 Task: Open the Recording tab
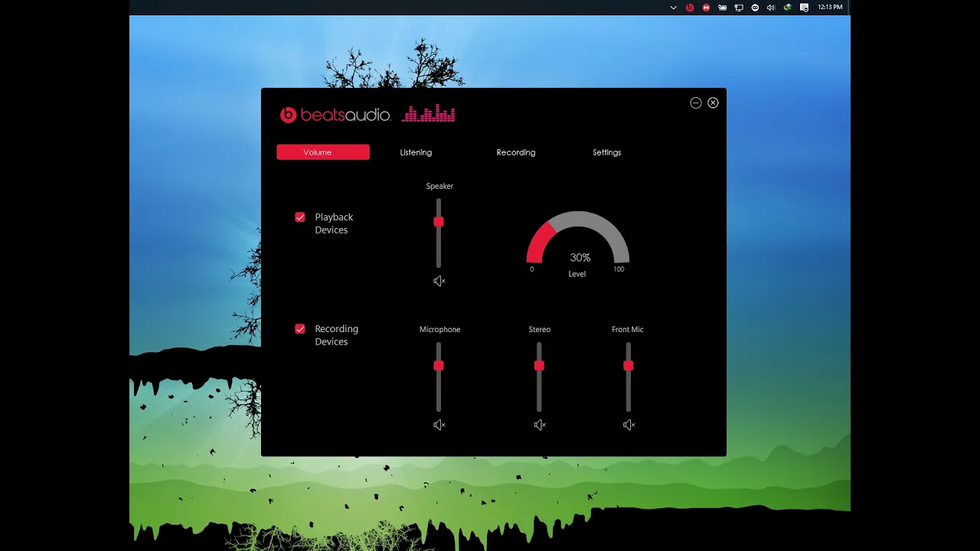[x=516, y=152]
